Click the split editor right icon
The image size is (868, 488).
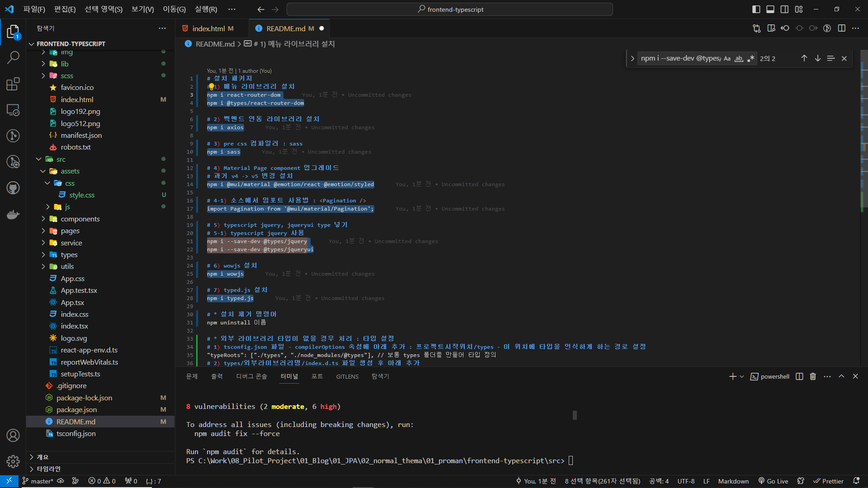pos(841,28)
